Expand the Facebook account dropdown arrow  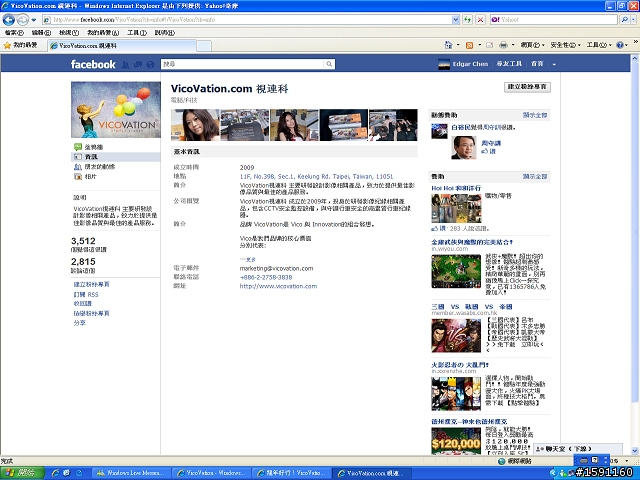coord(554,64)
